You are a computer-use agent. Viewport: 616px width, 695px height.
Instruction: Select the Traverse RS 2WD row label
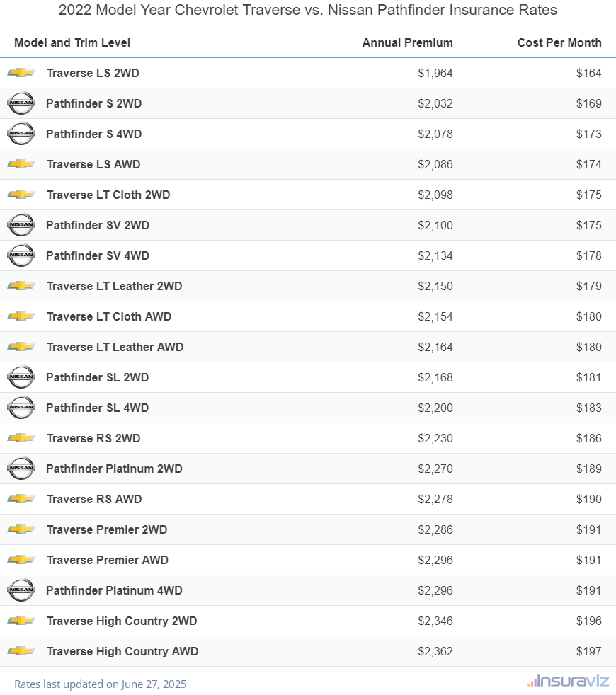coord(93,438)
